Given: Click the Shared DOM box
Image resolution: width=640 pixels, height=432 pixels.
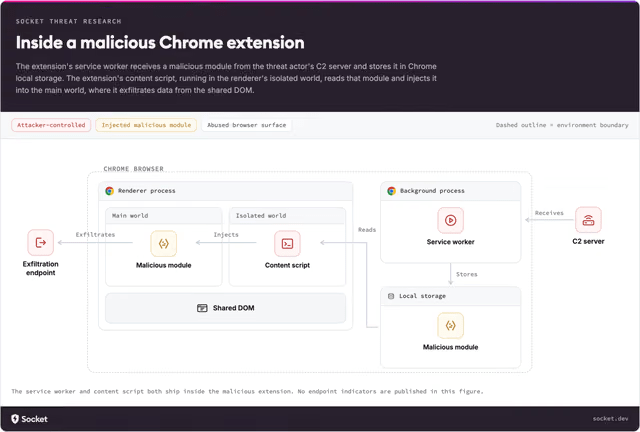Looking at the screenshot, I should click(x=226, y=308).
